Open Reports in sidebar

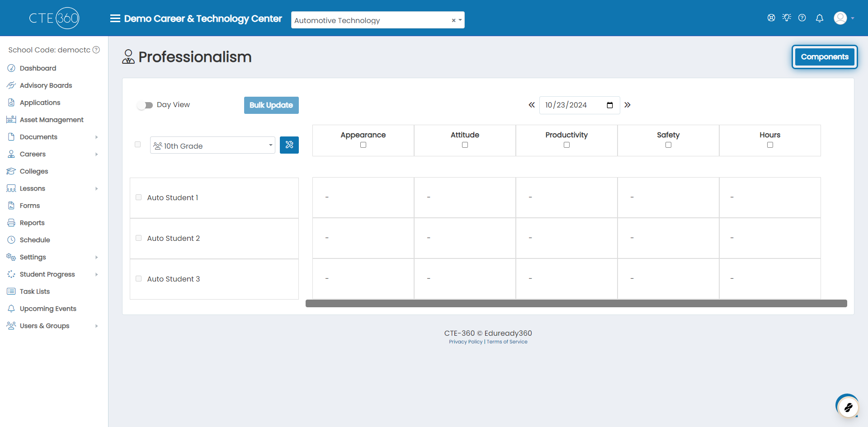pos(32,223)
